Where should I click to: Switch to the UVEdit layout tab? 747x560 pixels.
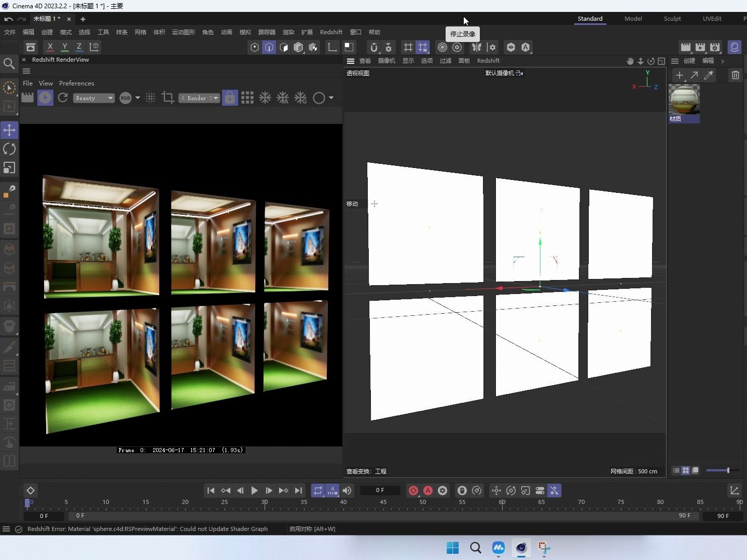pyautogui.click(x=712, y=18)
